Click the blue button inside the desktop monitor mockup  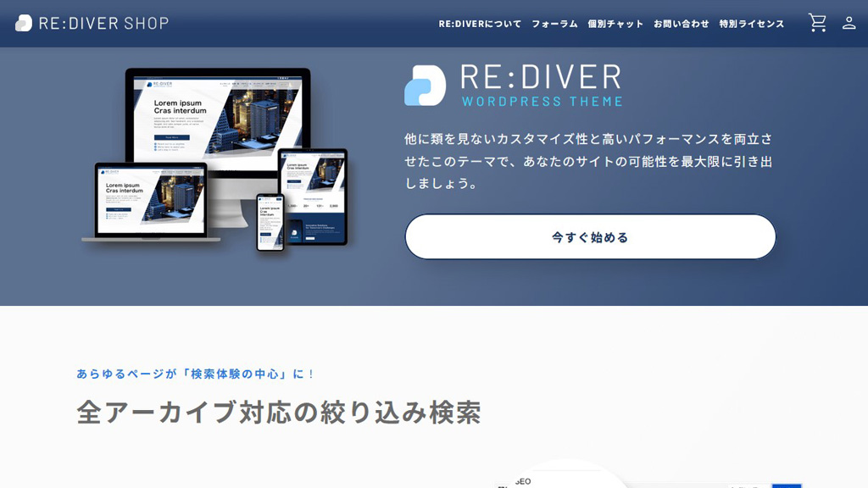tap(170, 137)
